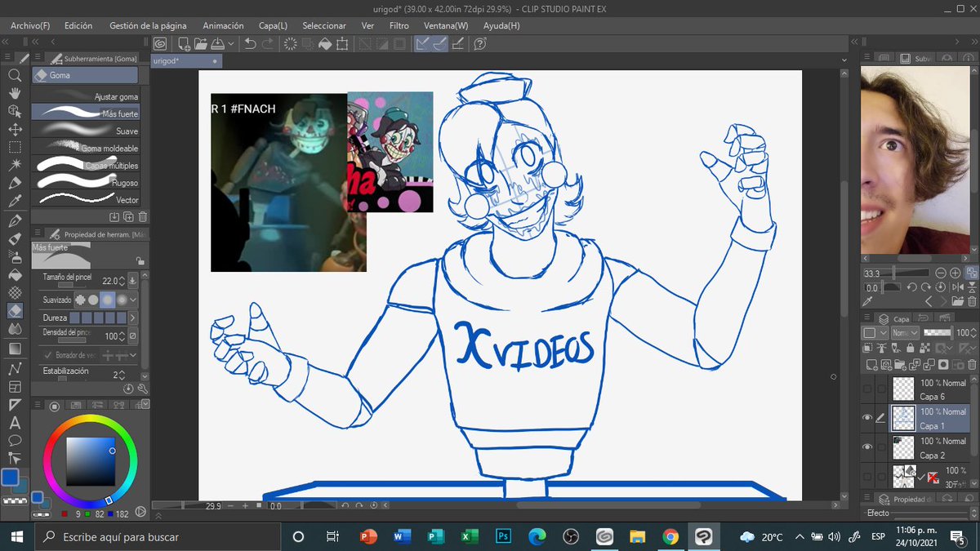Select the Suave eraser sub tool
980x551 pixels.
pos(86,131)
